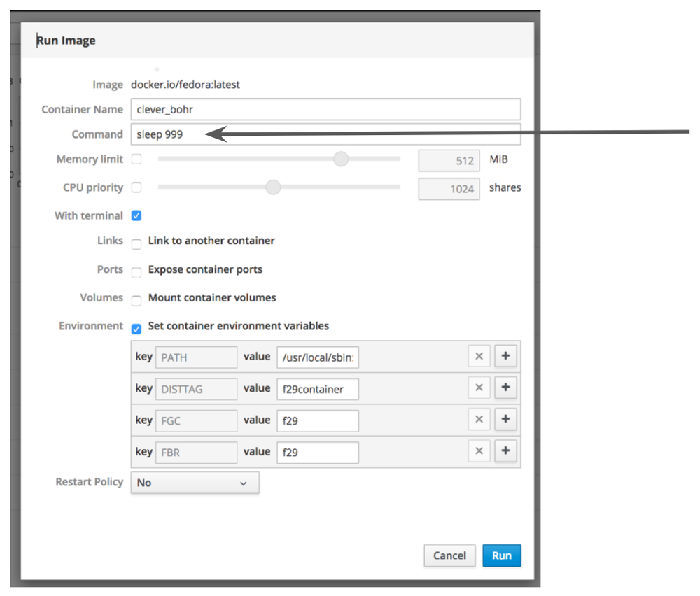
Task: Check Mount container volumes
Action: click(x=136, y=301)
